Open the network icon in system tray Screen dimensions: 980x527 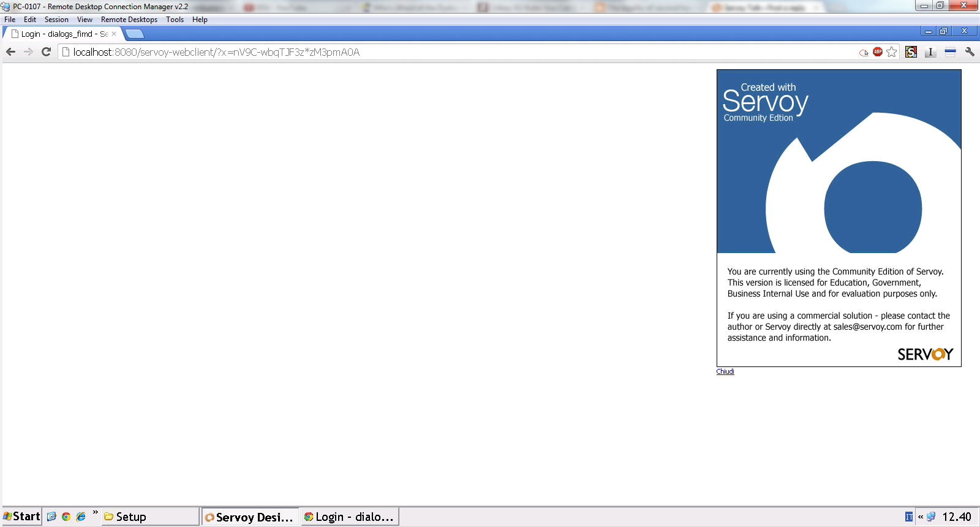pyautogui.click(x=931, y=517)
